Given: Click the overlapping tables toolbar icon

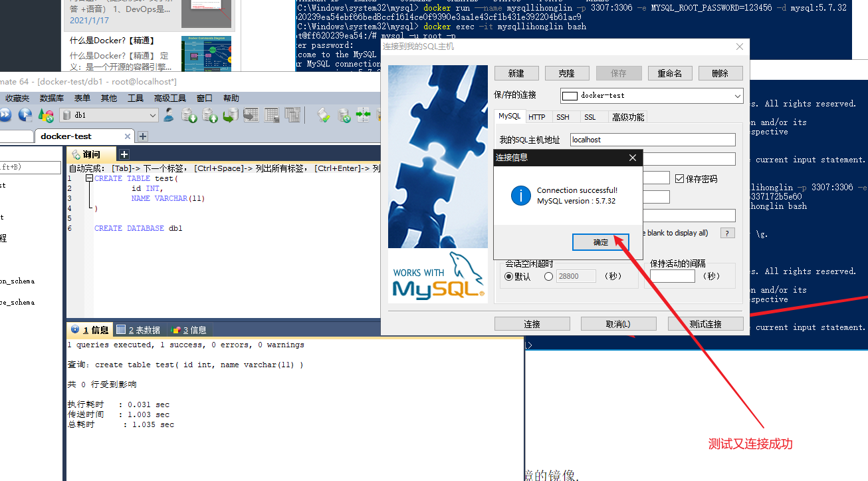Looking at the screenshot, I should [292, 115].
